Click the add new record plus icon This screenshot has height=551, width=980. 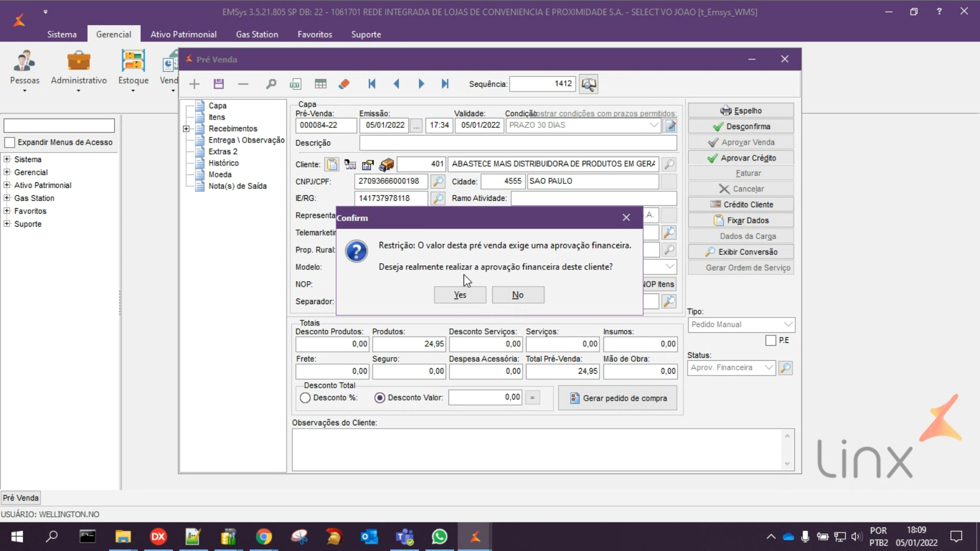(x=194, y=84)
